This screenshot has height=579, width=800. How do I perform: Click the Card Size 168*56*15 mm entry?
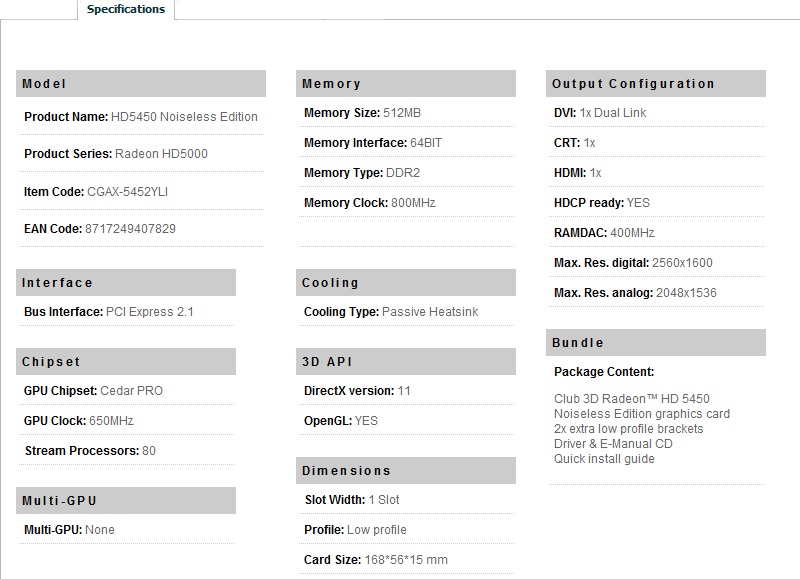coord(376,560)
